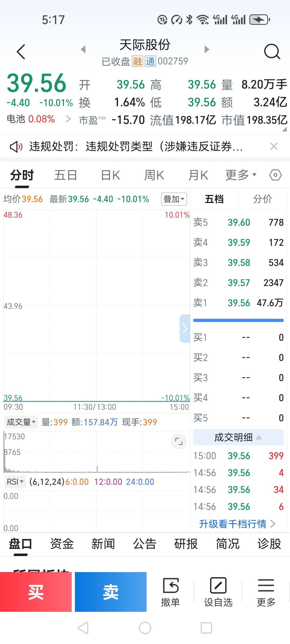Tap the 融 margin trading badge
This screenshot has width=290, height=644.
click(x=137, y=61)
